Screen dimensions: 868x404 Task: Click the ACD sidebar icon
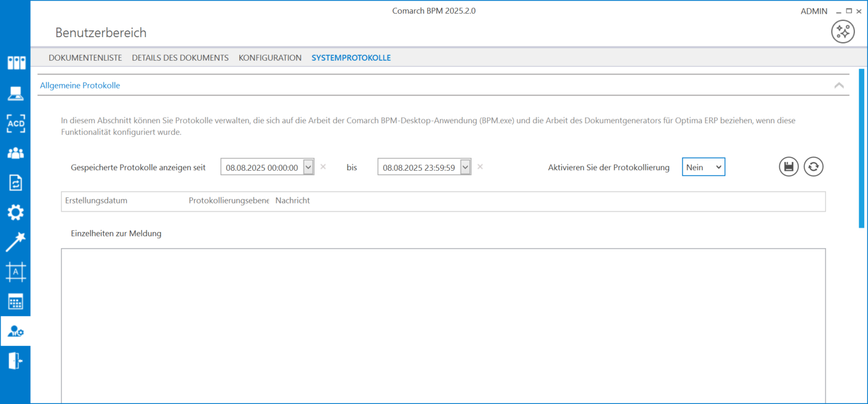[x=15, y=122]
